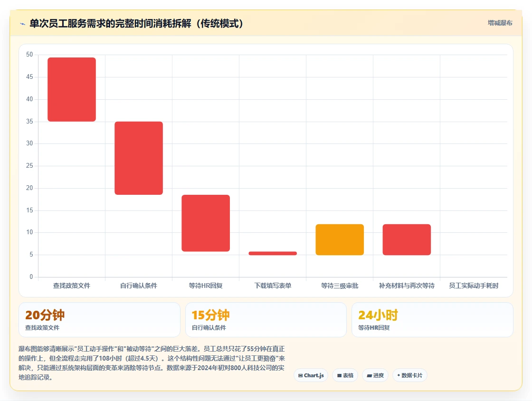Click x-axis label 员工实际动手耗时
Screen dimensions: 532x401
coord(474,286)
